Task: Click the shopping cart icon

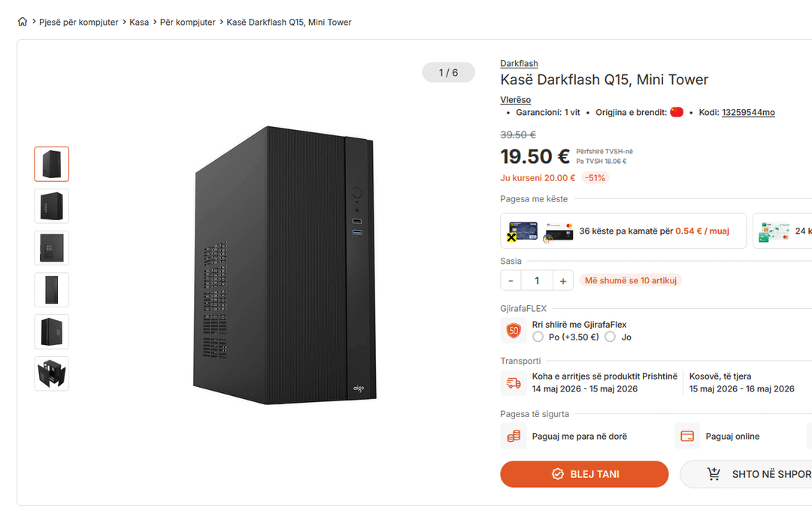Action: (x=714, y=474)
